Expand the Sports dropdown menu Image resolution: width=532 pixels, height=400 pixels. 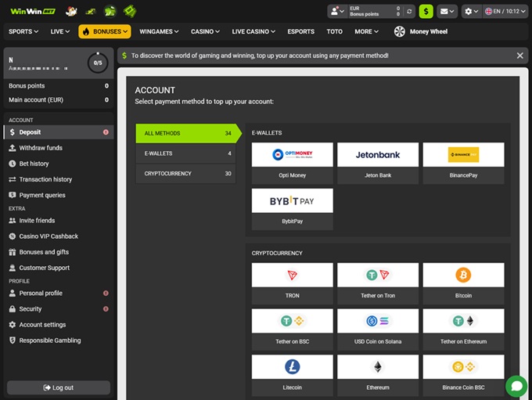tap(23, 32)
